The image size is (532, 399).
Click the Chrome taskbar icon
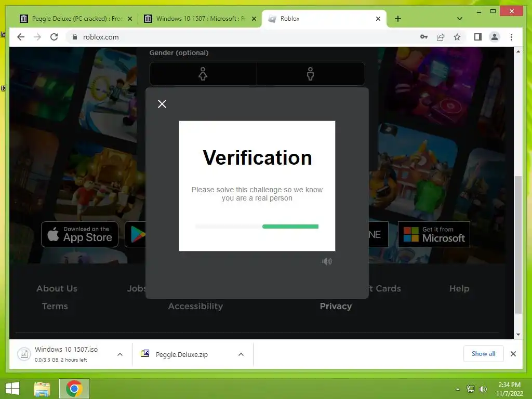point(74,389)
